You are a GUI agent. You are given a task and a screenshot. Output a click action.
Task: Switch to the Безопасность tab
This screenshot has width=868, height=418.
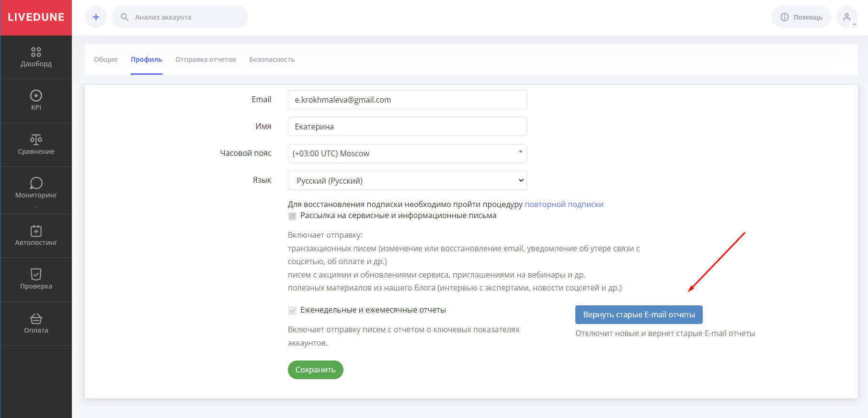click(272, 59)
